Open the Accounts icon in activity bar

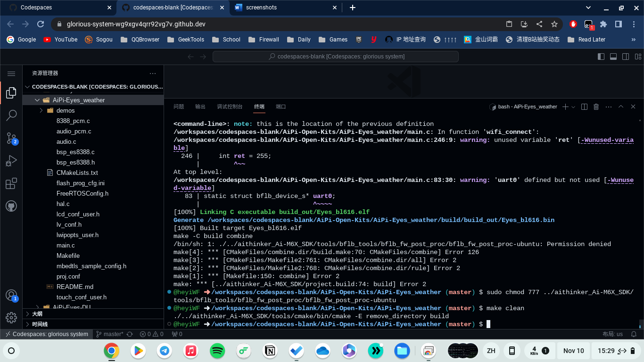(x=11, y=296)
